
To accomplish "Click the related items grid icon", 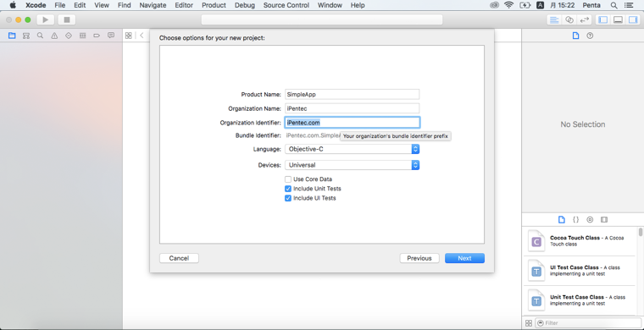I will (129, 36).
